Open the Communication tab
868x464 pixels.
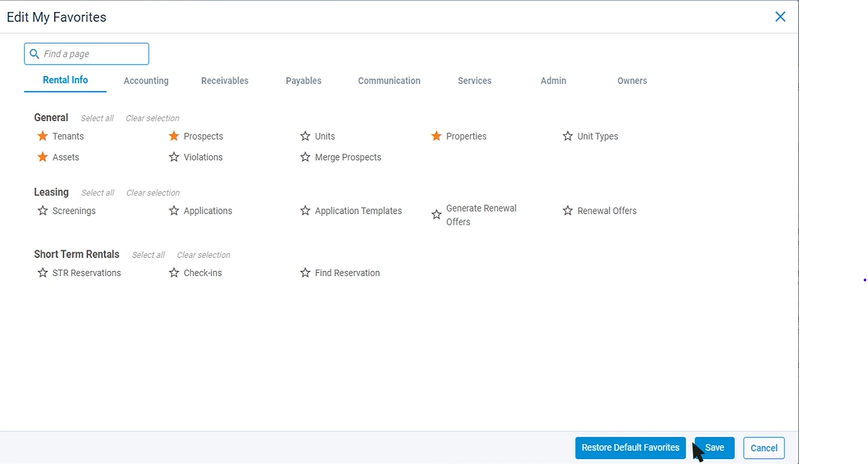(389, 81)
